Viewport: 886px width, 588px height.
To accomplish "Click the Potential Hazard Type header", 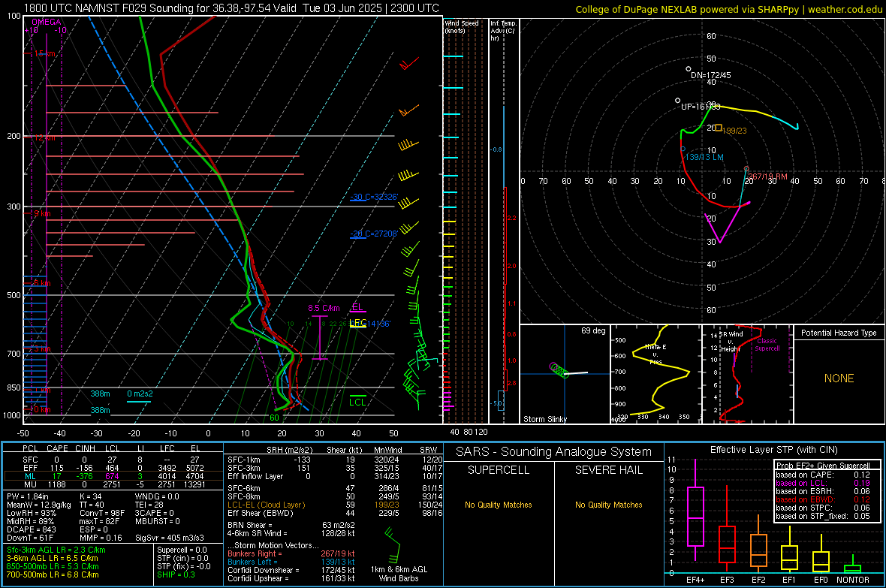I will (839, 333).
